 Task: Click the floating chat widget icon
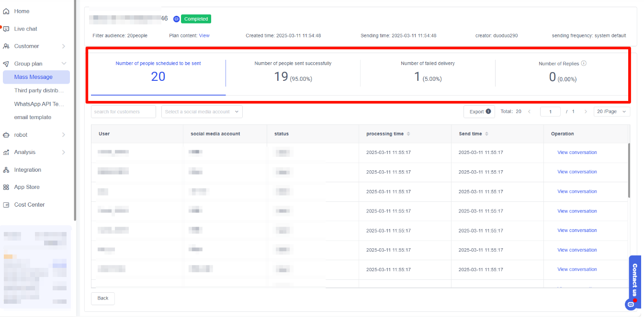pyautogui.click(x=631, y=304)
